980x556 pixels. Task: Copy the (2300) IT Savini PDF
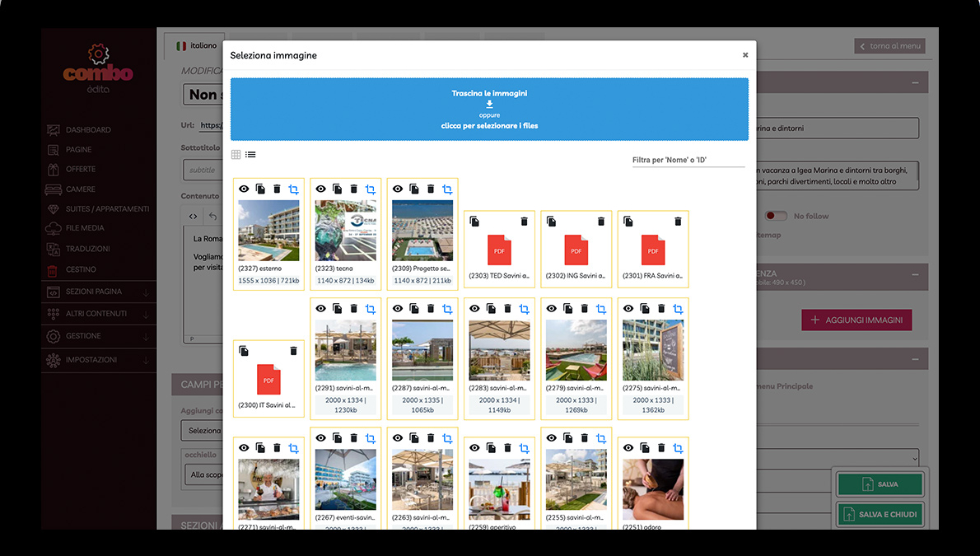(244, 351)
